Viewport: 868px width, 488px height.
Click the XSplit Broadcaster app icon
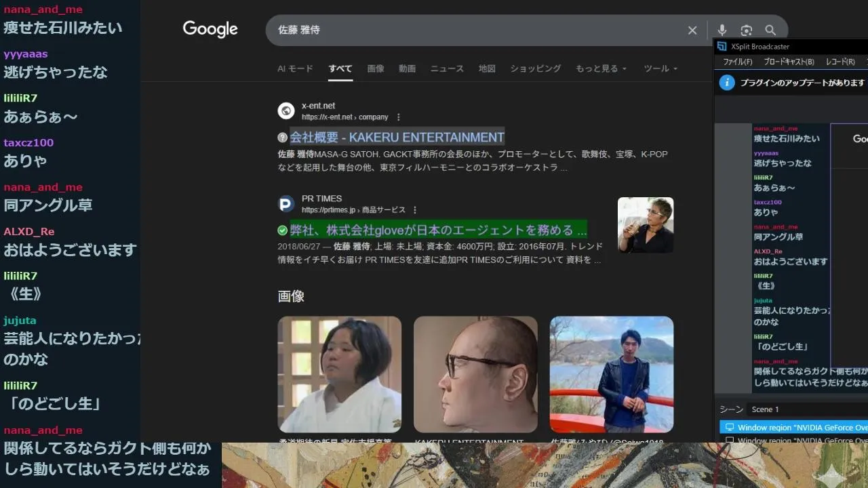(722, 47)
